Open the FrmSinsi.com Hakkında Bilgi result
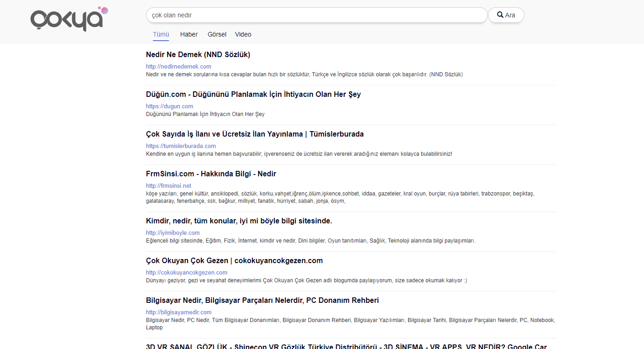Screen dimensions: 644x349 [211, 174]
